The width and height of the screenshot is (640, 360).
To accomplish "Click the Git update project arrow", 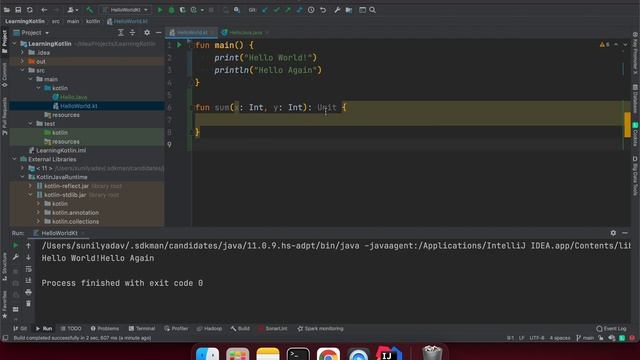I will (x=265, y=10).
